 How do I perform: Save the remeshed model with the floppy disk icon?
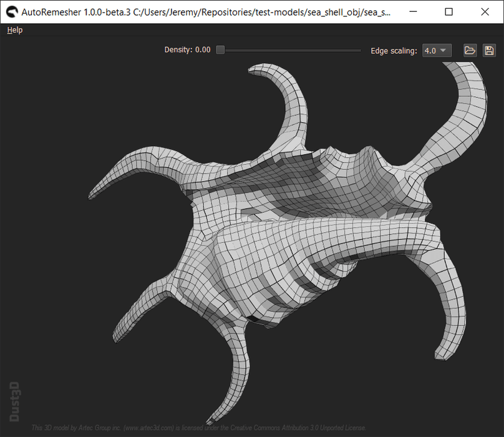click(x=490, y=51)
